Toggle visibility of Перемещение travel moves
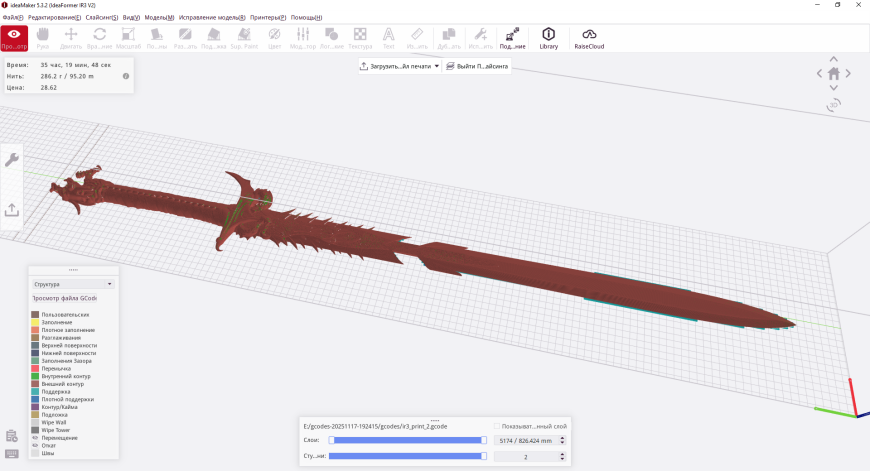 click(35, 438)
